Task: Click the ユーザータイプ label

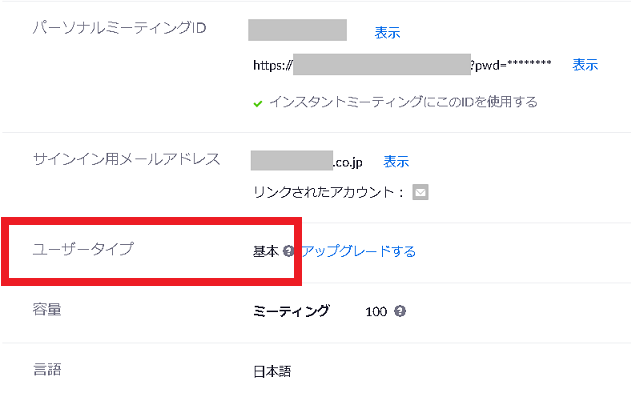Action: pyautogui.click(x=83, y=249)
